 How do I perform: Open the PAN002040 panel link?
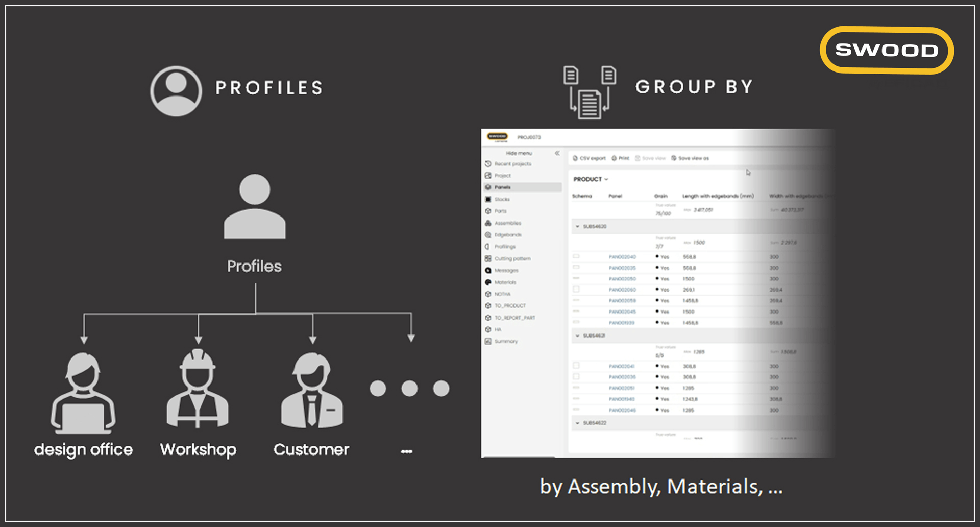[622, 257]
